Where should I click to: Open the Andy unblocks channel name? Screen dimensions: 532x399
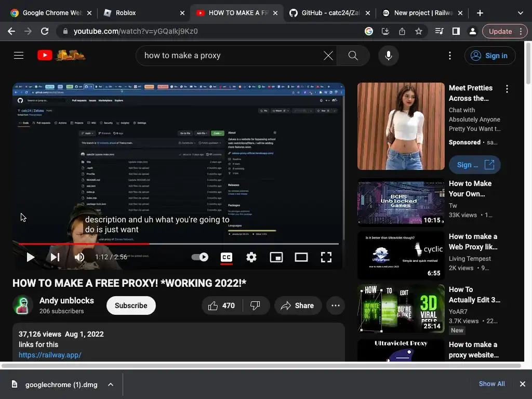coord(66,301)
